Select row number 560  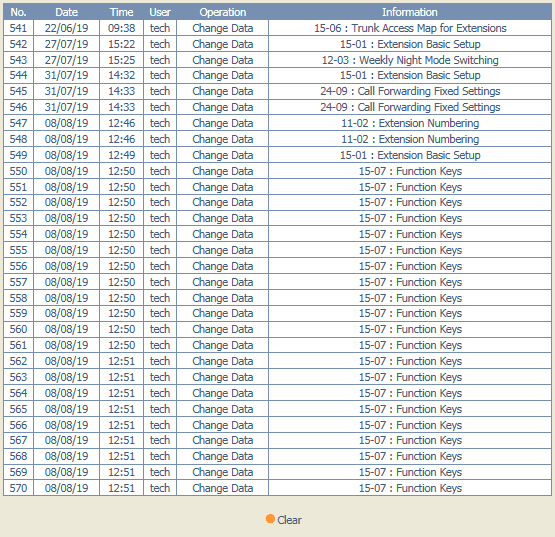click(x=18, y=329)
